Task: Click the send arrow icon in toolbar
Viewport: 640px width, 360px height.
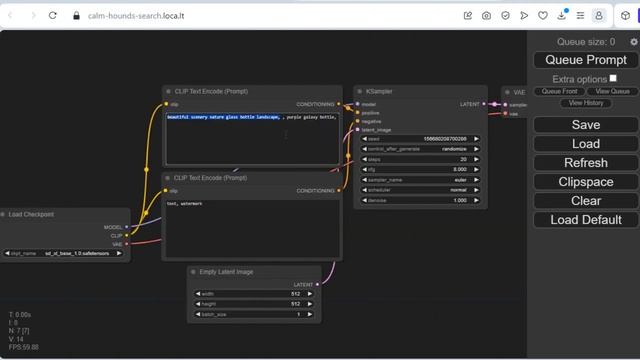Action: click(x=524, y=16)
